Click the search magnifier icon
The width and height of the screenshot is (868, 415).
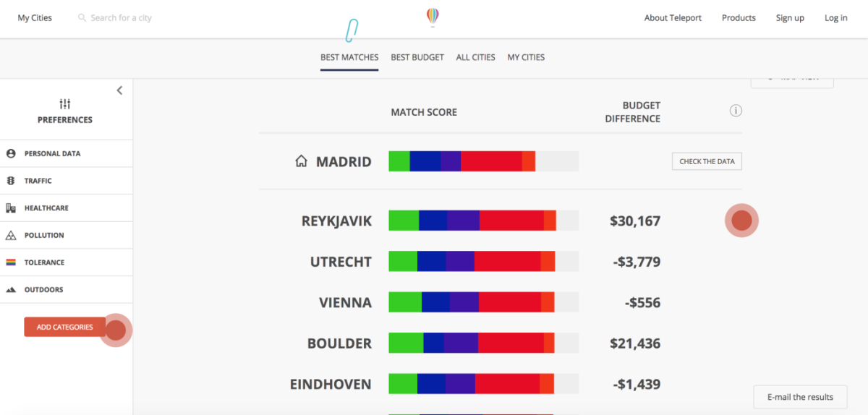point(82,18)
